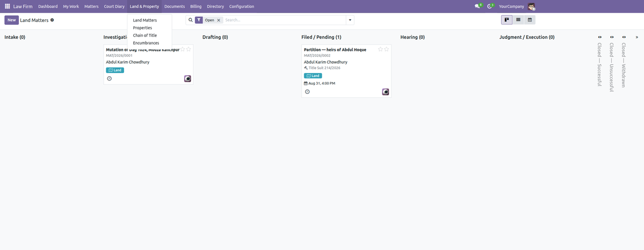Click the Law Firm app title

(23, 6)
